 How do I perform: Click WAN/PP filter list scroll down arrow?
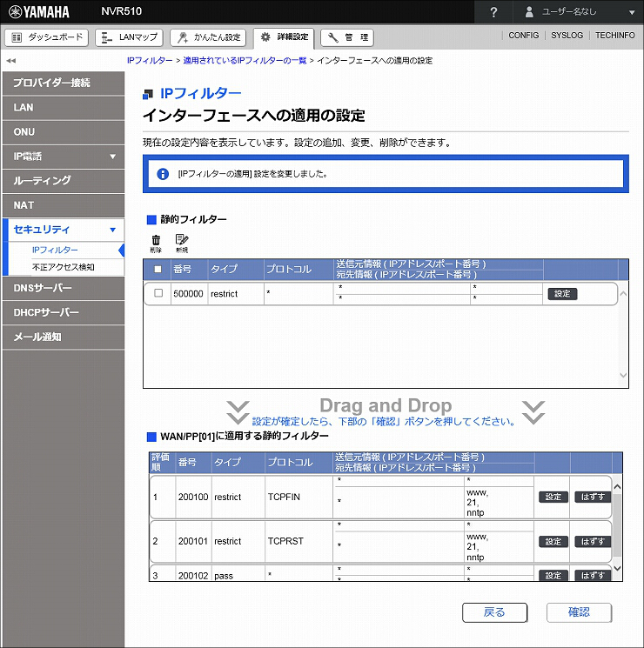pyautogui.click(x=617, y=569)
